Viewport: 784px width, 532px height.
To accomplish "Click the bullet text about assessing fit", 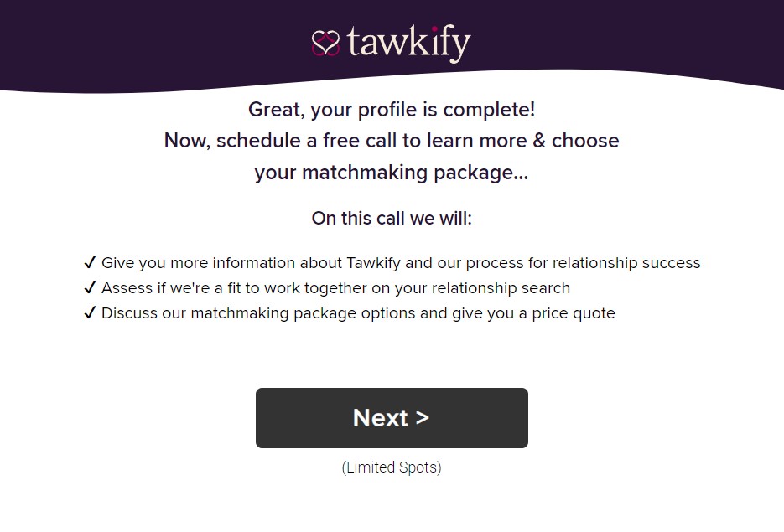I will [335, 288].
